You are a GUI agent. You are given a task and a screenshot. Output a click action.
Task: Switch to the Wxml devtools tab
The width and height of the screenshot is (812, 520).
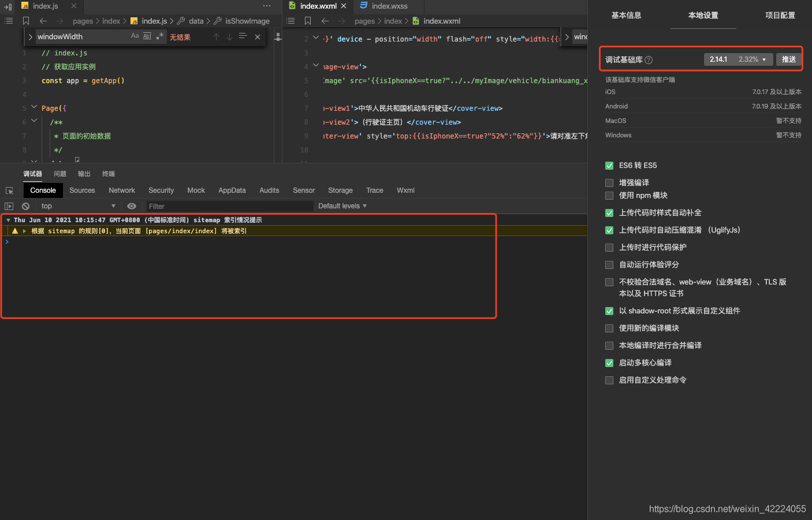(405, 190)
